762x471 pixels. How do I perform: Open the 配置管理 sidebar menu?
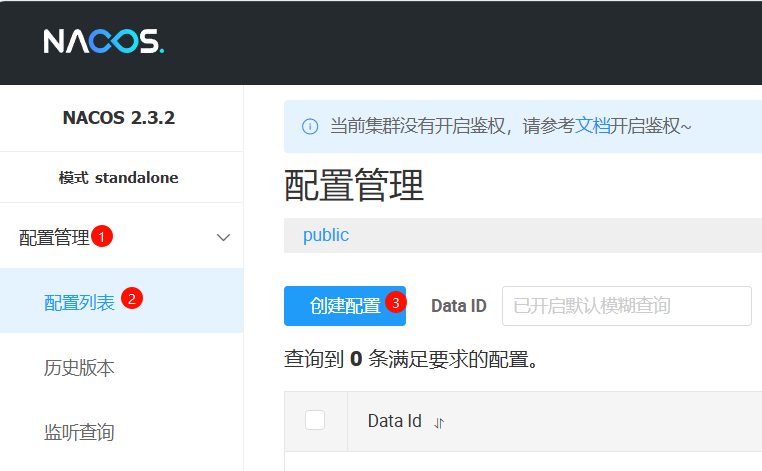121,237
